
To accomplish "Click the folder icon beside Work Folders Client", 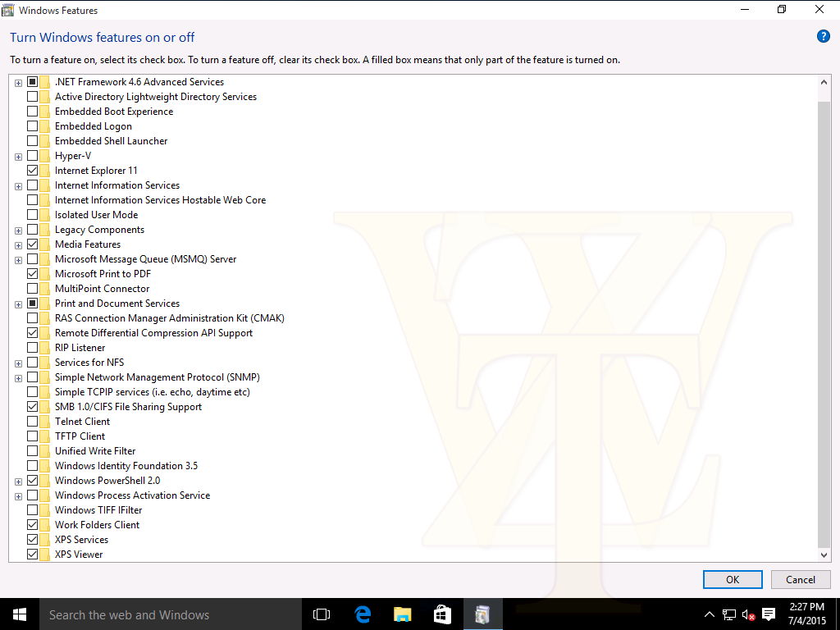I will (44, 525).
